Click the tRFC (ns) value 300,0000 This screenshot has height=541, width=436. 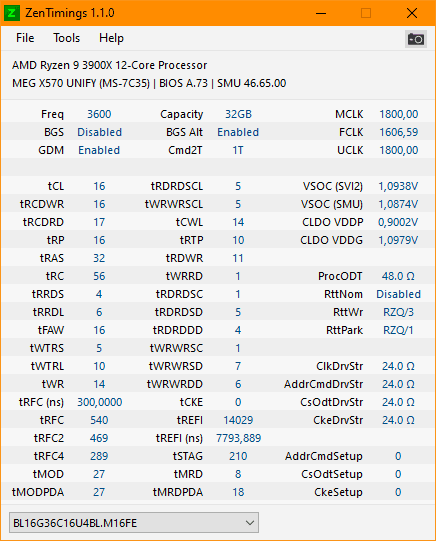[99, 402]
